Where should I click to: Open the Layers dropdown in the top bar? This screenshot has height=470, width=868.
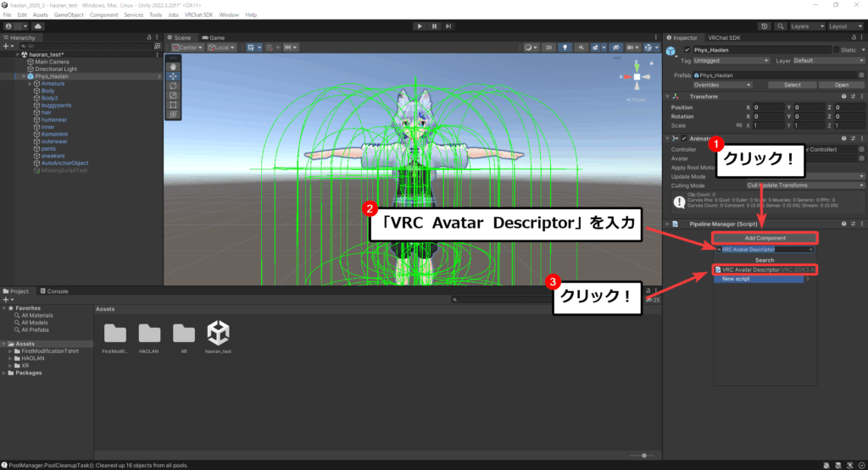(x=807, y=26)
